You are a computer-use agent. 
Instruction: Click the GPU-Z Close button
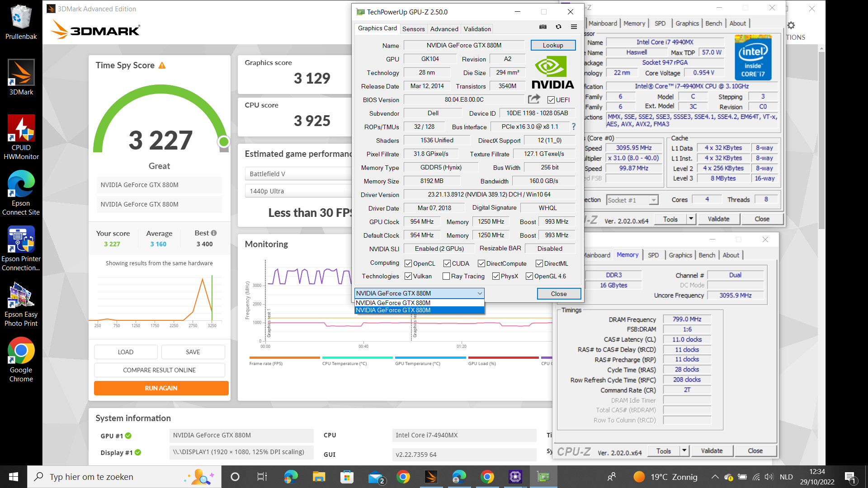pos(559,294)
